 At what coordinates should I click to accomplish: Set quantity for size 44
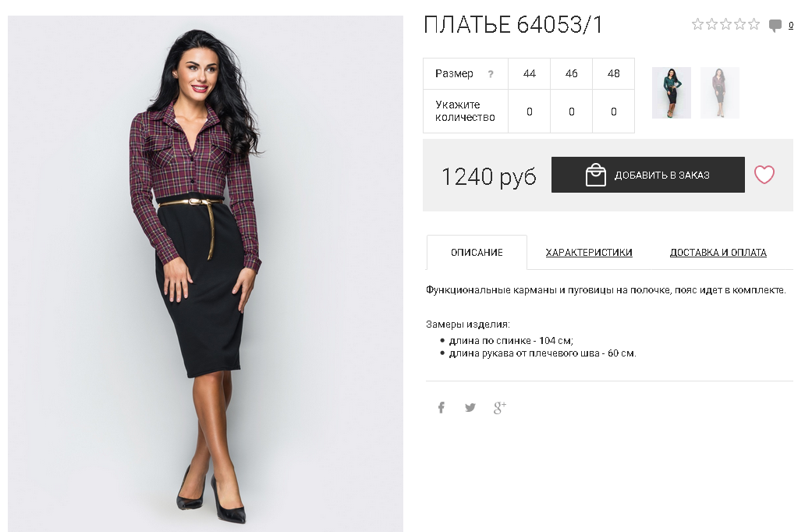coord(530,112)
